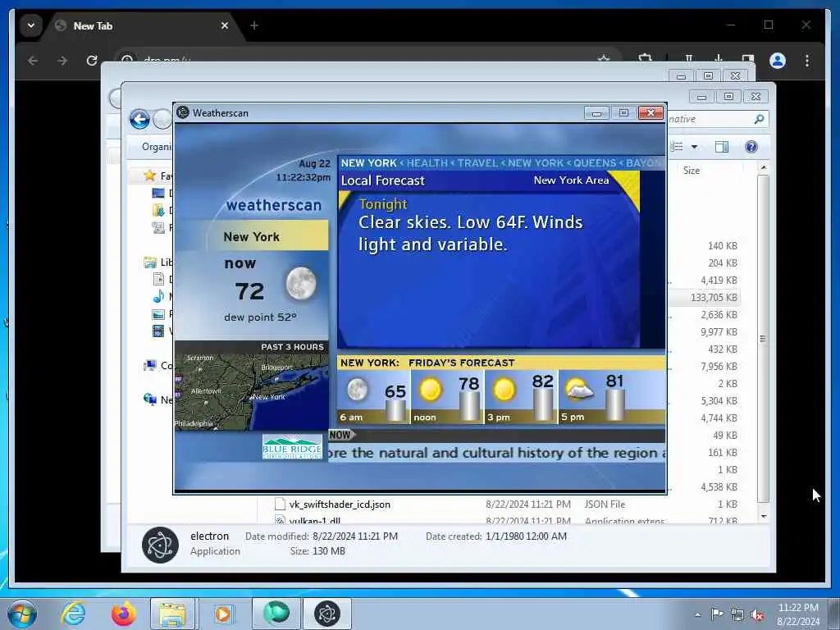This screenshot has width=840, height=630.
Task: Click the QUEENS item in the Weatherscan ticker
Action: tap(595, 163)
